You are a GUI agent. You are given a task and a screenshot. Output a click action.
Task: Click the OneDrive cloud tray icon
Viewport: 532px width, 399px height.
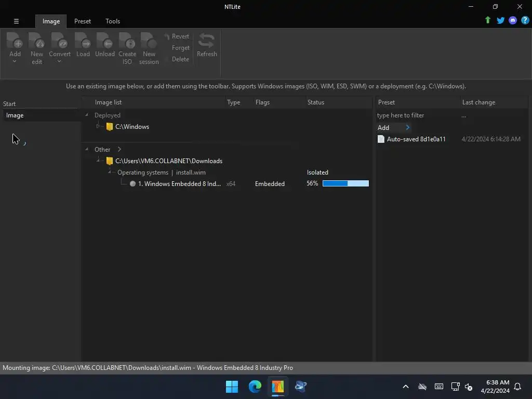[422, 387]
